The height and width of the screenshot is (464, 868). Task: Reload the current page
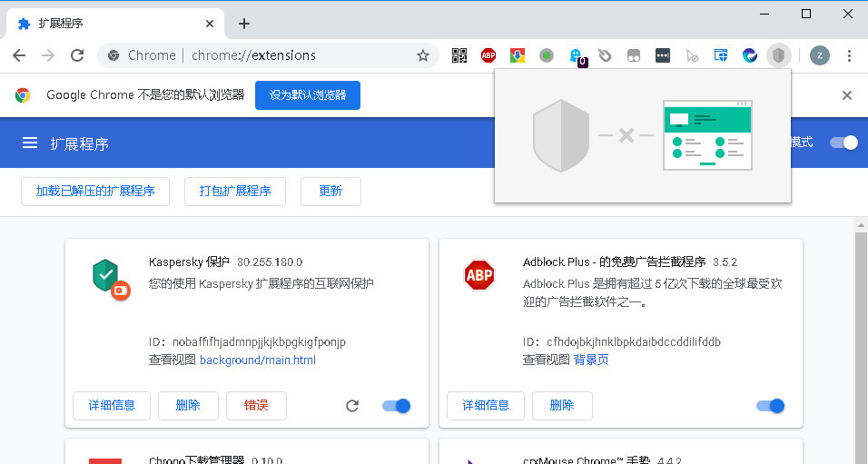coord(77,55)
